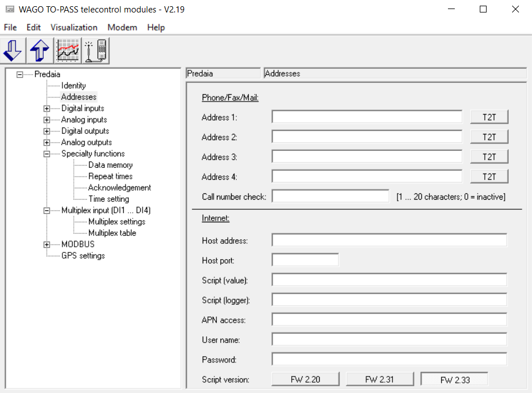The image size is (532, 393).
Task: Click the blue download arrow toolbar icon
Action: pyautogui.click(x=13, y=50)
